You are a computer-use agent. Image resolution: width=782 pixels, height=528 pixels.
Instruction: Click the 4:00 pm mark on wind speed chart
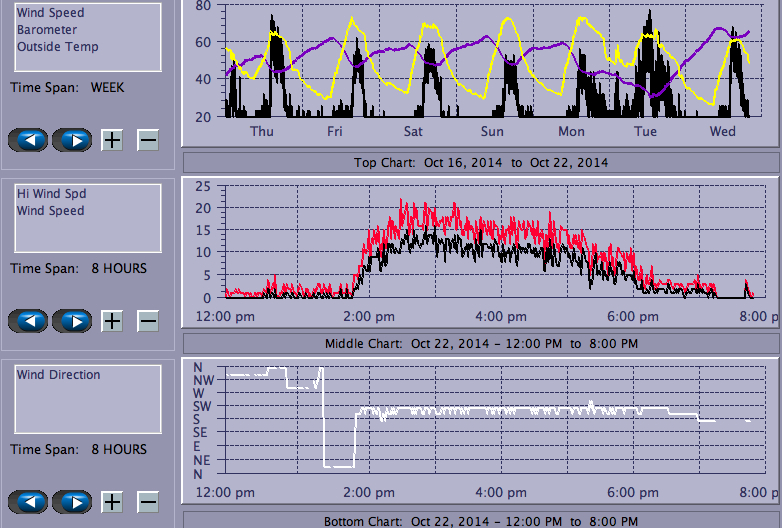[501, 314]
